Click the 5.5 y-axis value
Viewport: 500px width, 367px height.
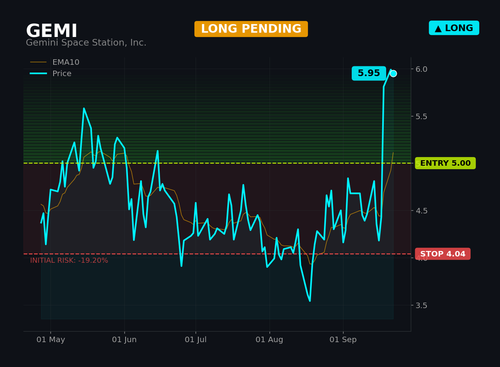click(421, 116)
